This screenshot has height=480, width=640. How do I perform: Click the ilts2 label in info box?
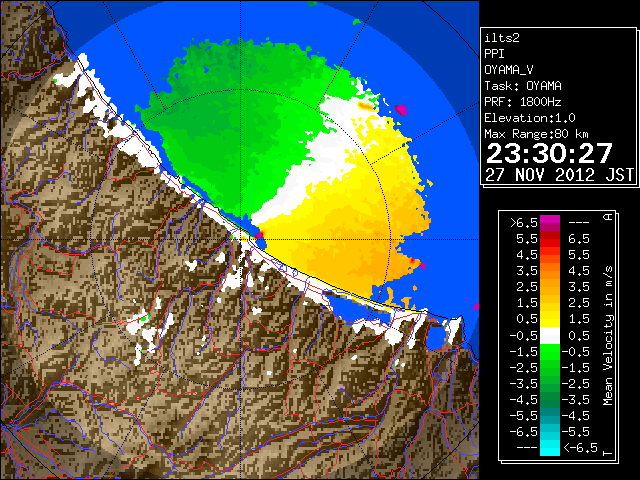click(x=502, y=38)
